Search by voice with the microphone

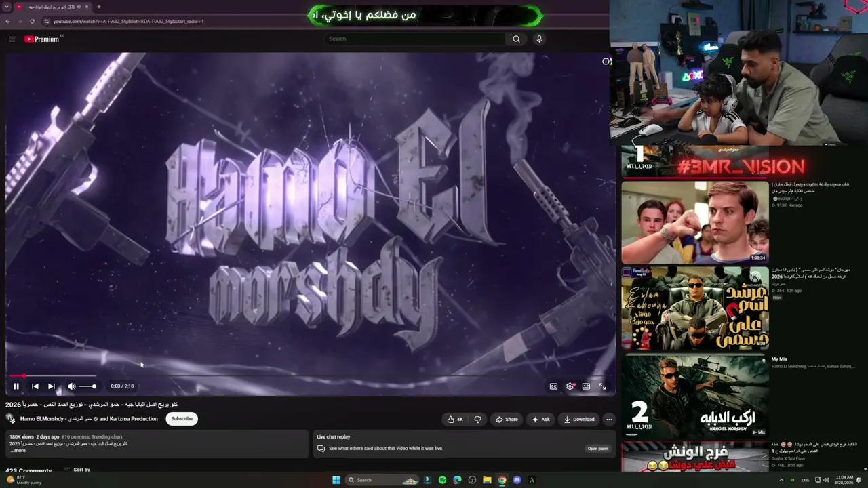click(x=539, y=39)
